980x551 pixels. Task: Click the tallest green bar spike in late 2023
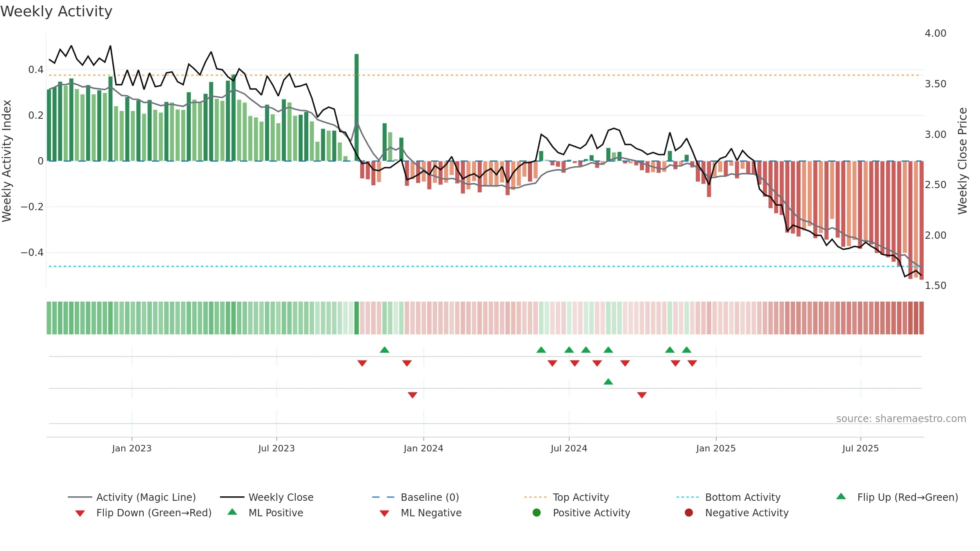356,107
